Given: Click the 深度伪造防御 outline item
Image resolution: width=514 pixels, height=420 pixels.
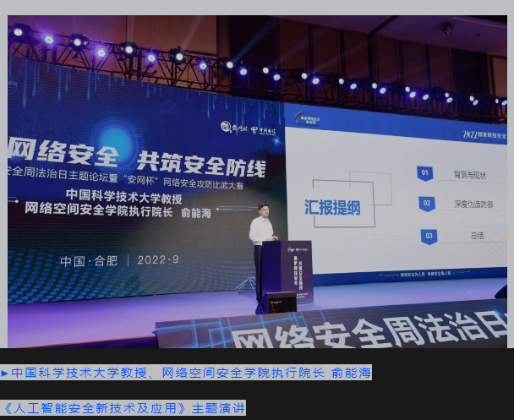Looking at the screenshot, I should [473, 205].
